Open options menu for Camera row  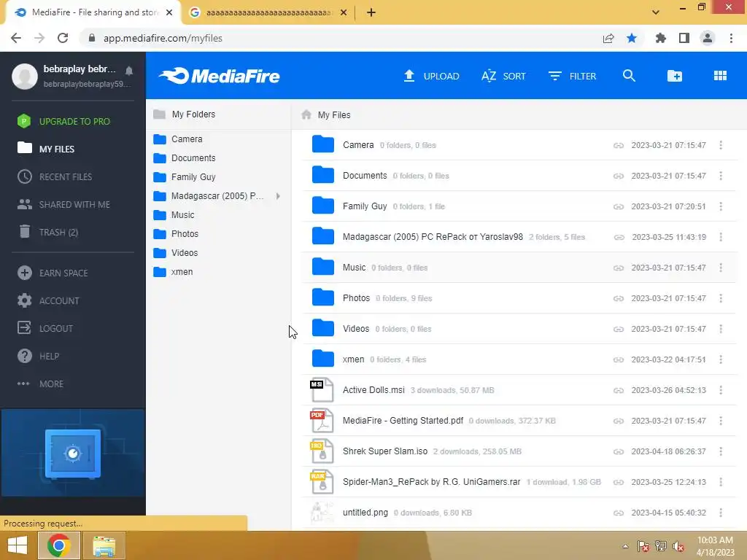coord(720,145)
